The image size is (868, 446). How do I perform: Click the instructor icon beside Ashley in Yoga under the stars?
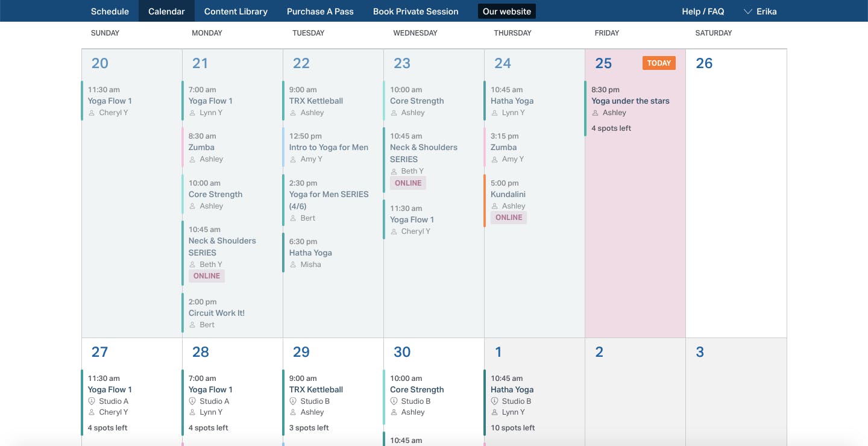coord(596,113)
